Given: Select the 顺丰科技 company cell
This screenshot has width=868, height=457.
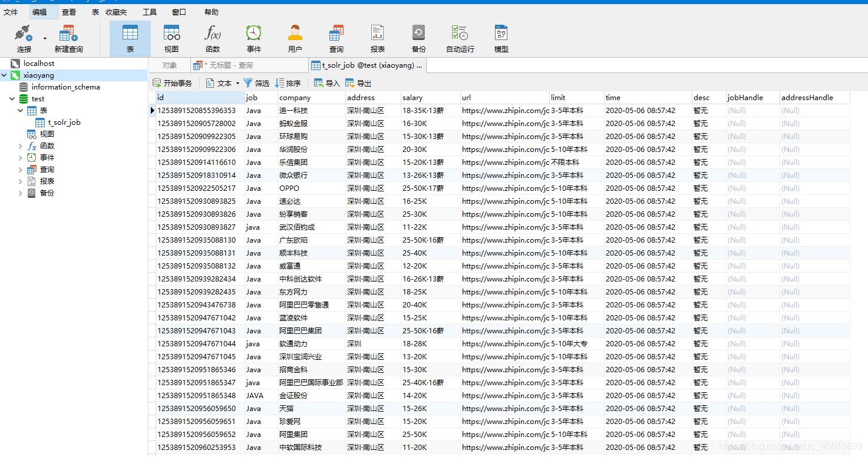Looking at the screenshot, I should click(311, 253).
